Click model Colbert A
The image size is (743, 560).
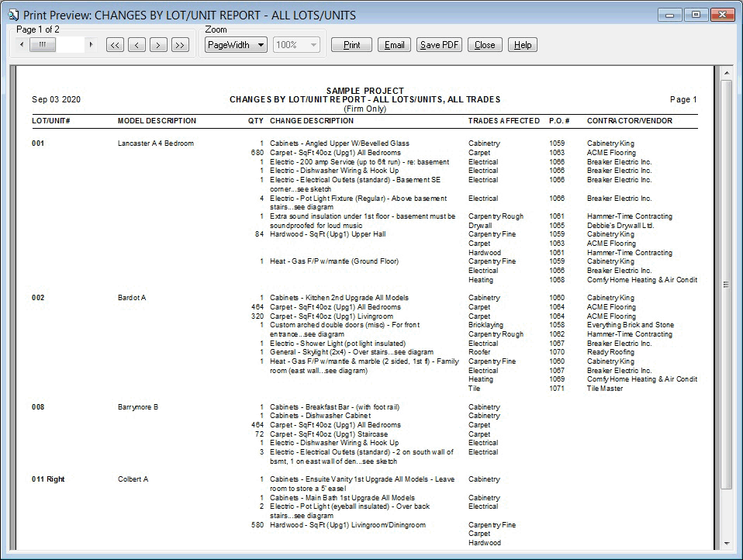click(x=133, y=479)
